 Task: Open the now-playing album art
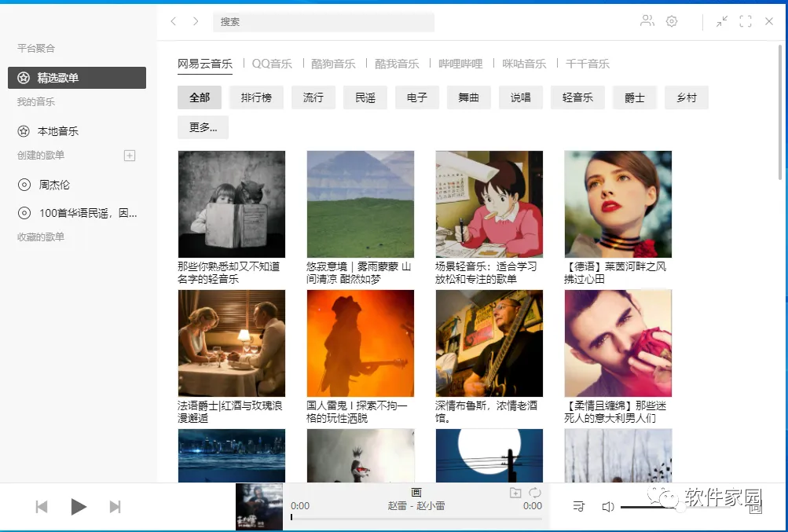(259, 506)
